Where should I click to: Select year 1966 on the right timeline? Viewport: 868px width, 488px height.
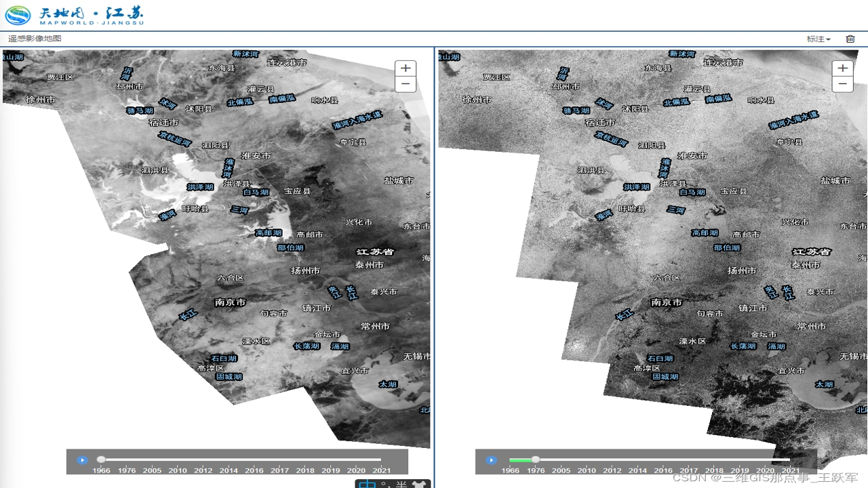click(x=510, y=470)
